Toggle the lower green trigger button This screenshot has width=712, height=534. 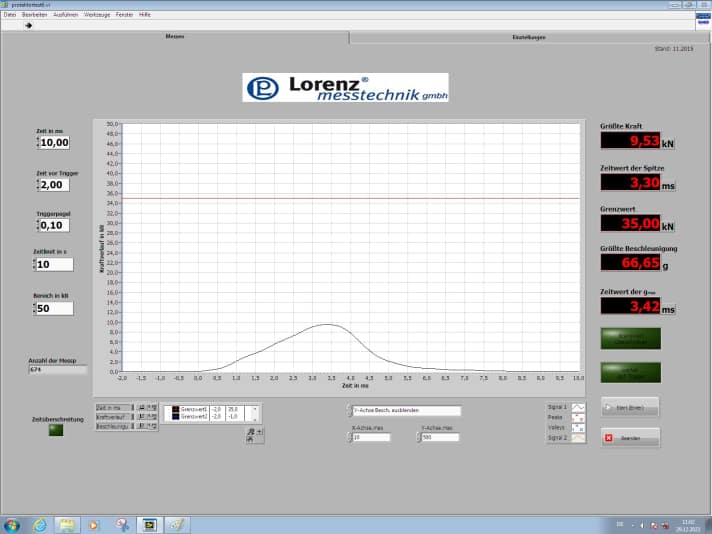[630, 372]
